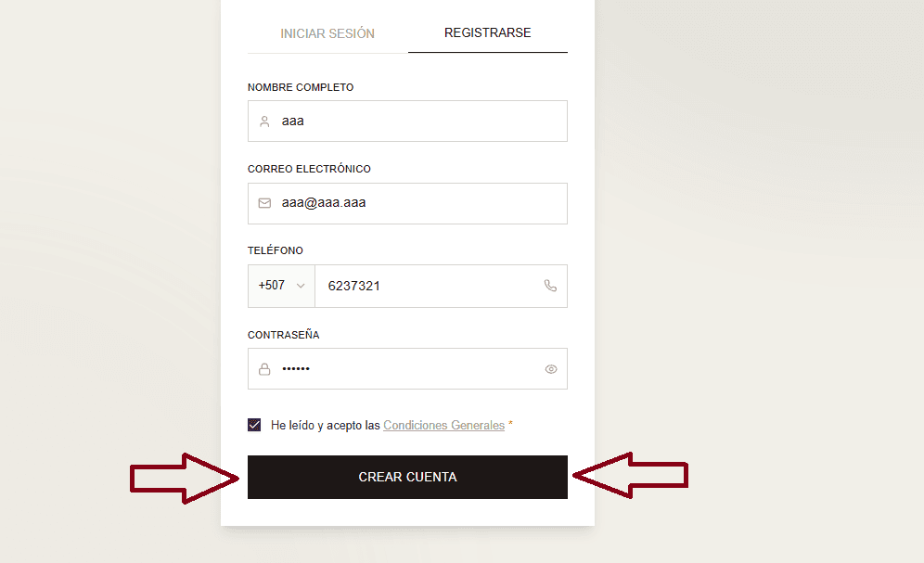This screenshot has height=563, width=924.
Task: Select the Registrarse tab
Action: point(487,32)
